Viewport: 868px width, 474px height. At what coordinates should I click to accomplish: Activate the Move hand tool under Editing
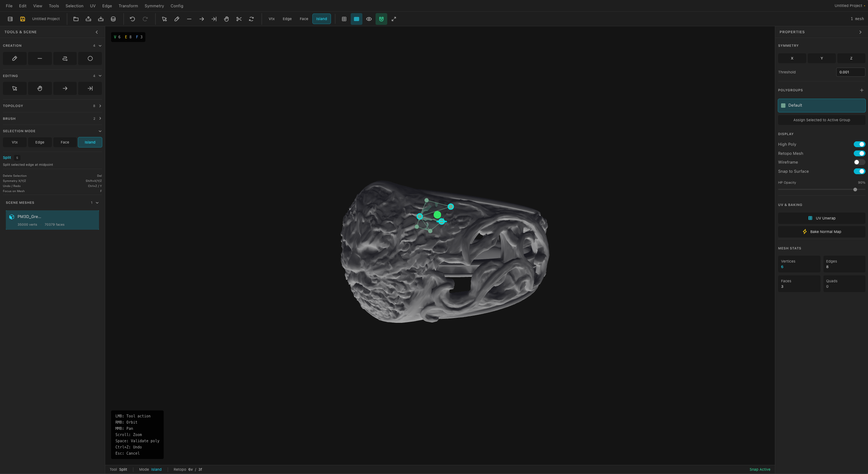[x=40, y=88]
